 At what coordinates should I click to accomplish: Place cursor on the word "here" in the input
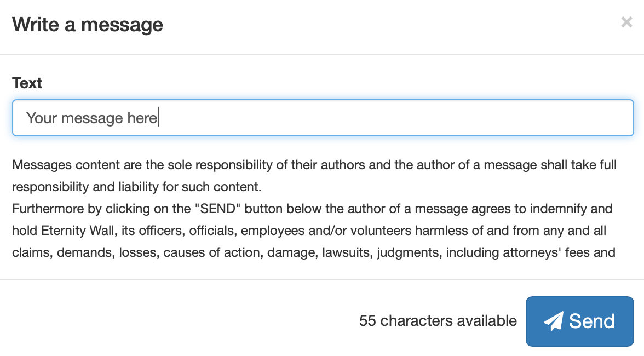coord(142,118)
